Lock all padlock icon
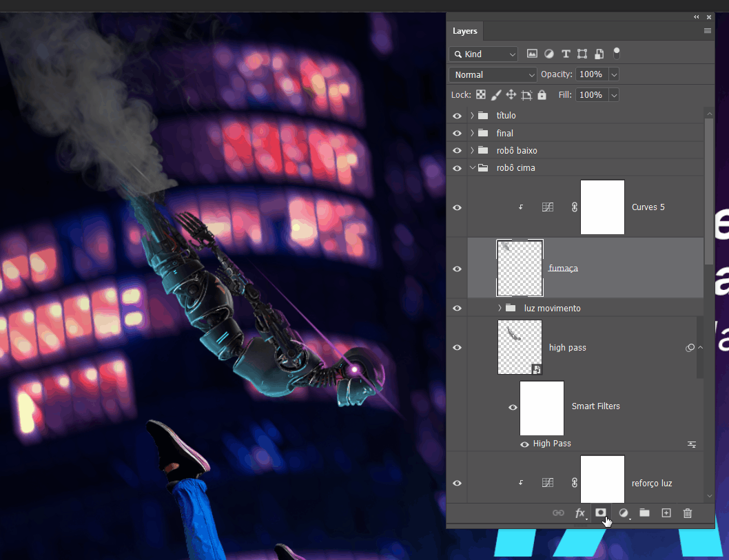Screen dimensions: 729x560 (x=542, y=95)
